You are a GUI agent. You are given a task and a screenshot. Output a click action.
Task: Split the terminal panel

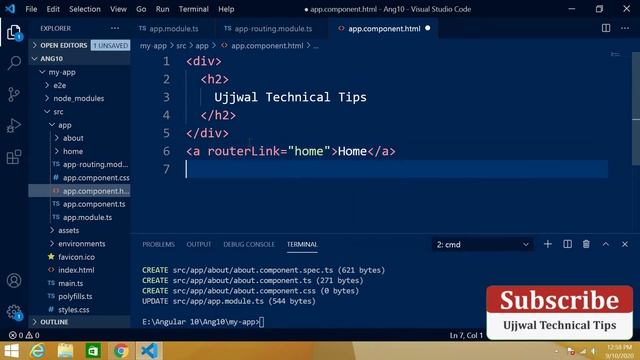click(x=567, y=244)
